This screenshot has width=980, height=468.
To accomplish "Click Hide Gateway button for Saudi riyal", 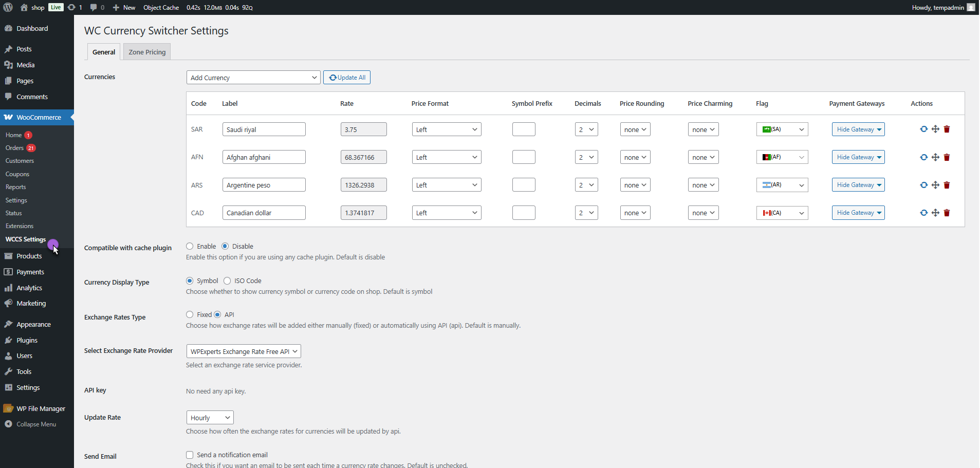I will click(858, 129).
